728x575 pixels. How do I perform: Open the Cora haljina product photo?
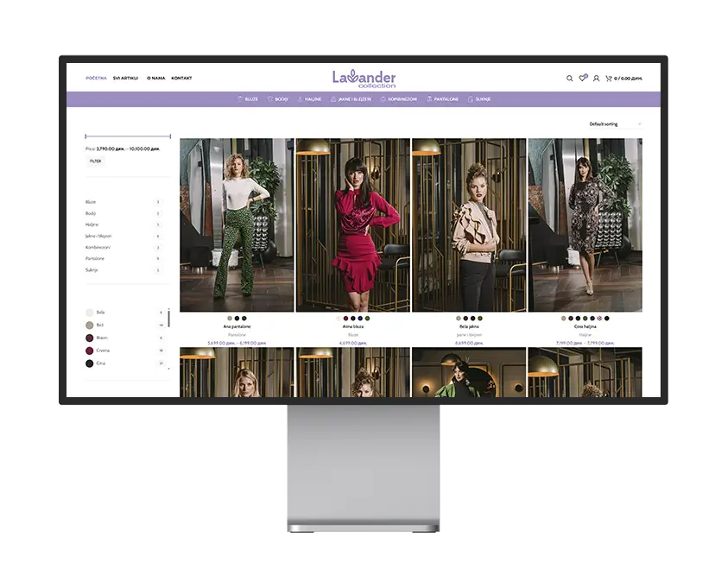(x=585, y=224)
